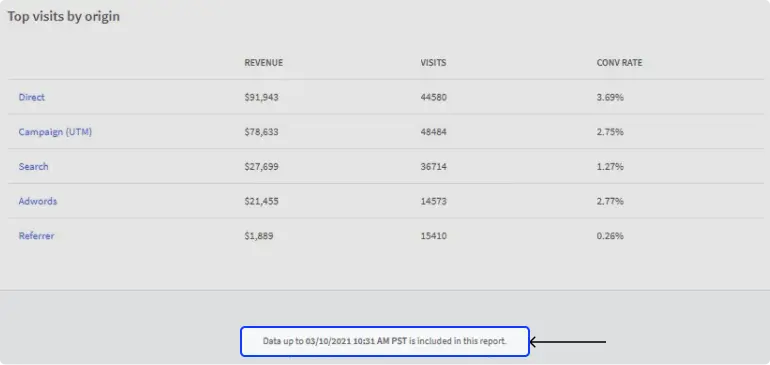
Task: Open the Search origin link
Action: (x=33, y=167)
